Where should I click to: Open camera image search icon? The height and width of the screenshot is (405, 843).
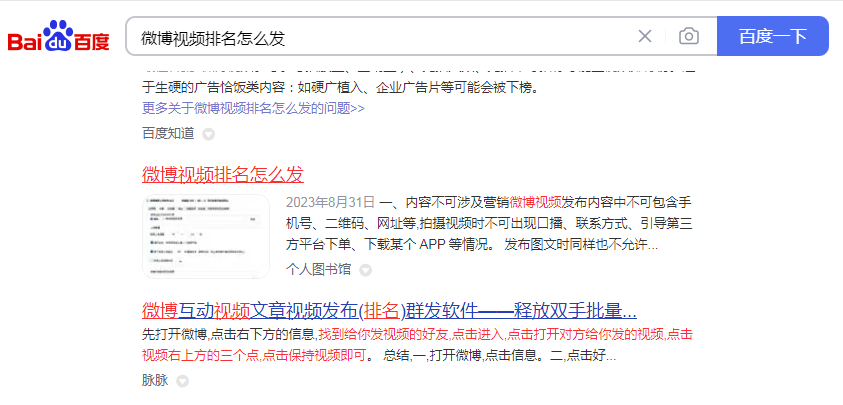(x=689, y=36)
